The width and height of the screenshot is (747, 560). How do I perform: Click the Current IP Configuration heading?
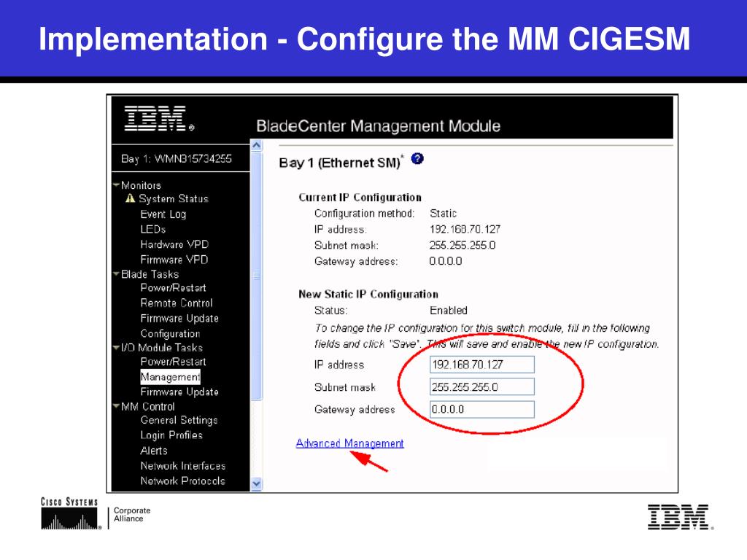click(x=360, y=197)
